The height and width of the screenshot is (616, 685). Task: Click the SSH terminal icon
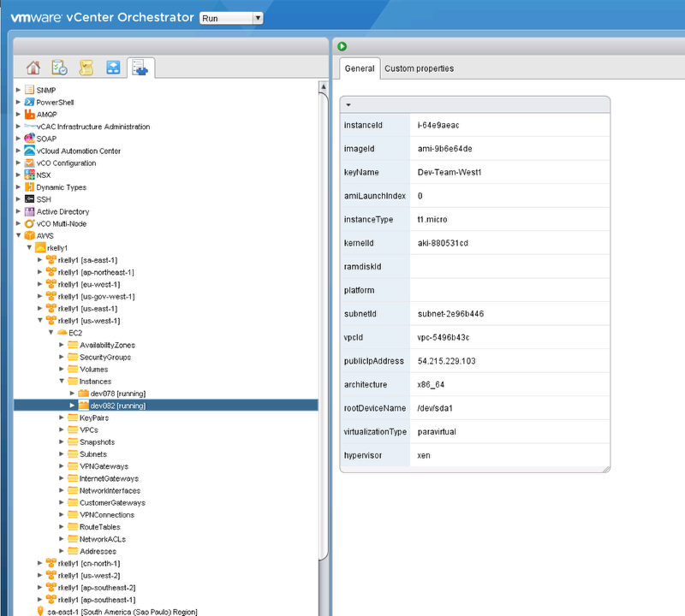click(x=29, y=199)
